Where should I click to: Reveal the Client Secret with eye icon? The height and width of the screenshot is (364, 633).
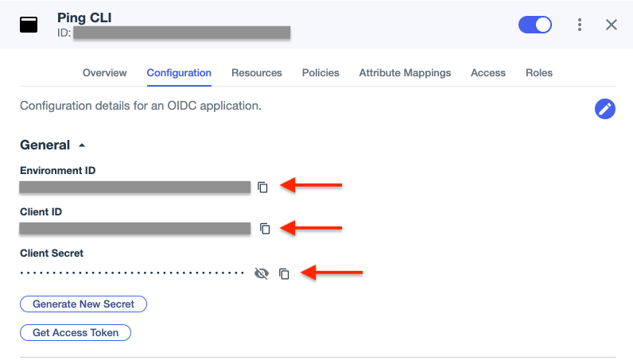coord(261,273)
